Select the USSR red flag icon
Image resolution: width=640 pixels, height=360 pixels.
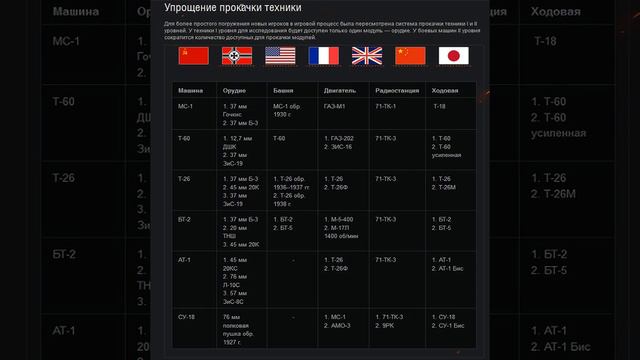(193, 56)
